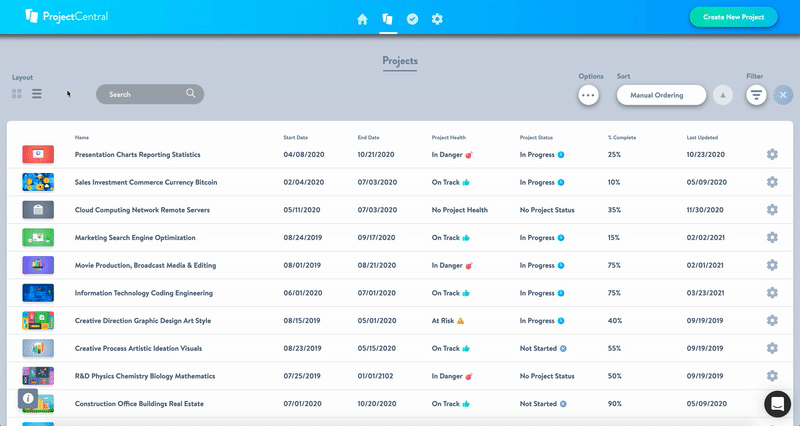Viewport: 800px width, 426px height.
Task: Open settings gear for Information Technology Coding Engineering
Action: tap(772, 293)
